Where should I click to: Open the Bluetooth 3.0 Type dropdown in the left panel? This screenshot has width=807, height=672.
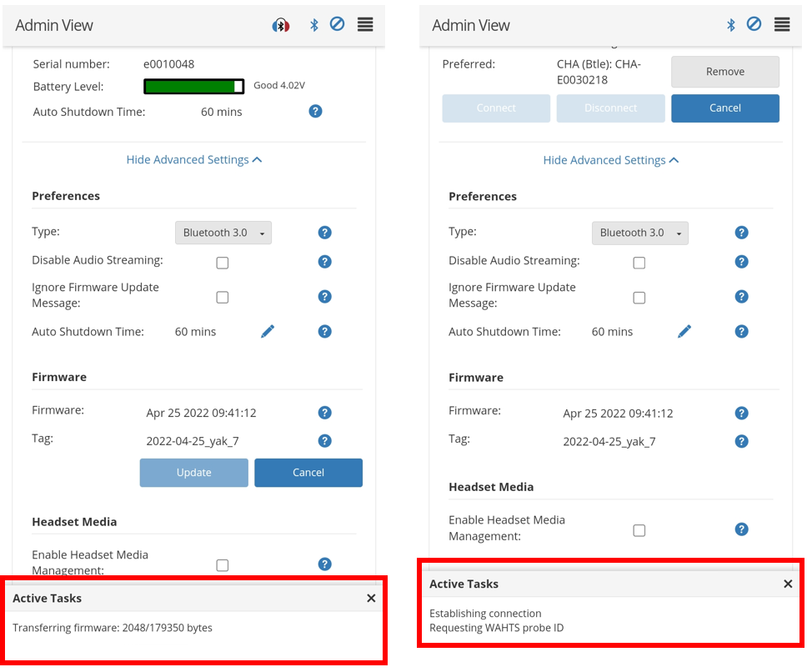223,233
